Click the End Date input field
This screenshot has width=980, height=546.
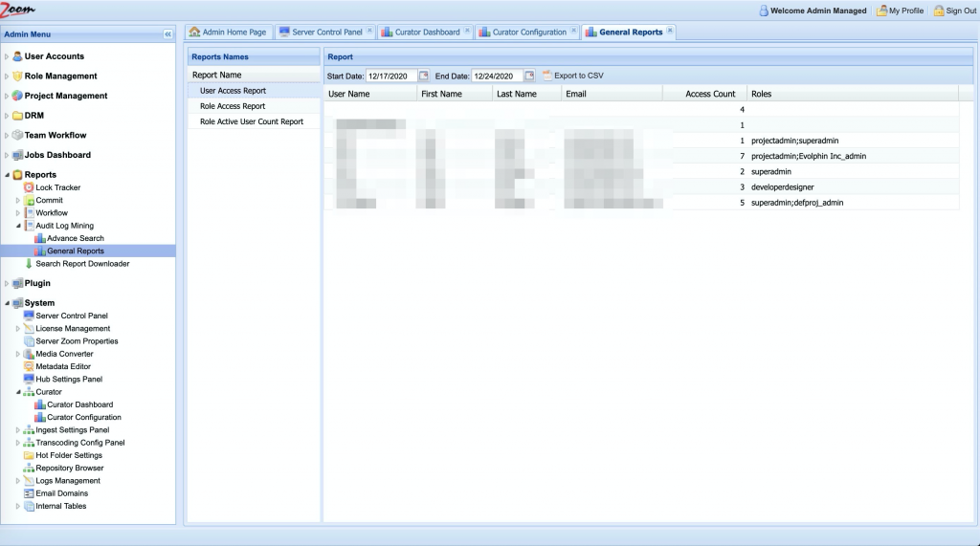[x=497, y=76]
